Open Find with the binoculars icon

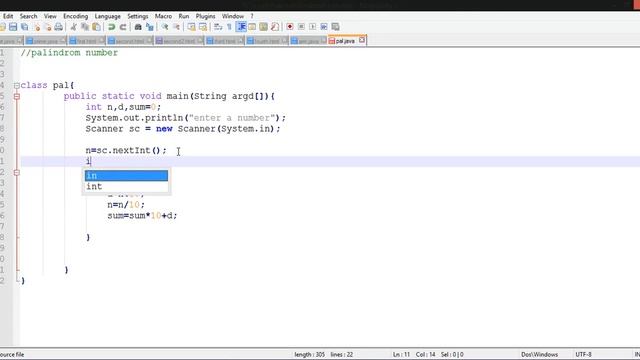[x=138, y=27]
